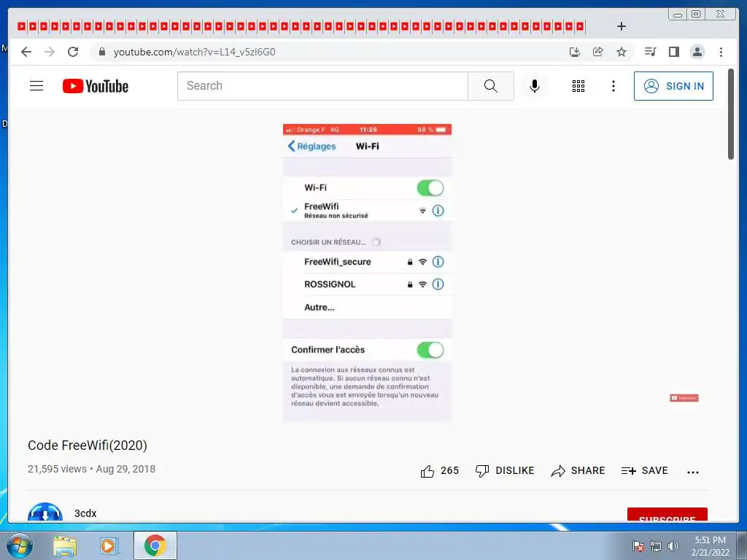Click the share page icon in address bar
747x560 pixels.
pyautogui.click(x=598, y=52)
